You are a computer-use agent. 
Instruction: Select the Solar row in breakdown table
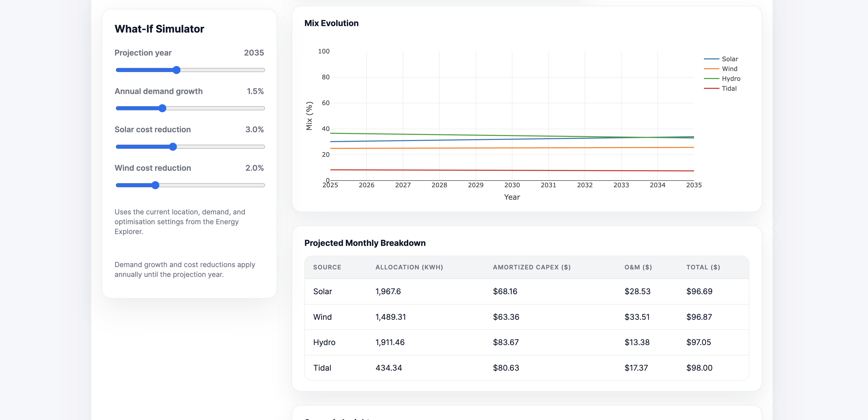(x=323, y=291)
